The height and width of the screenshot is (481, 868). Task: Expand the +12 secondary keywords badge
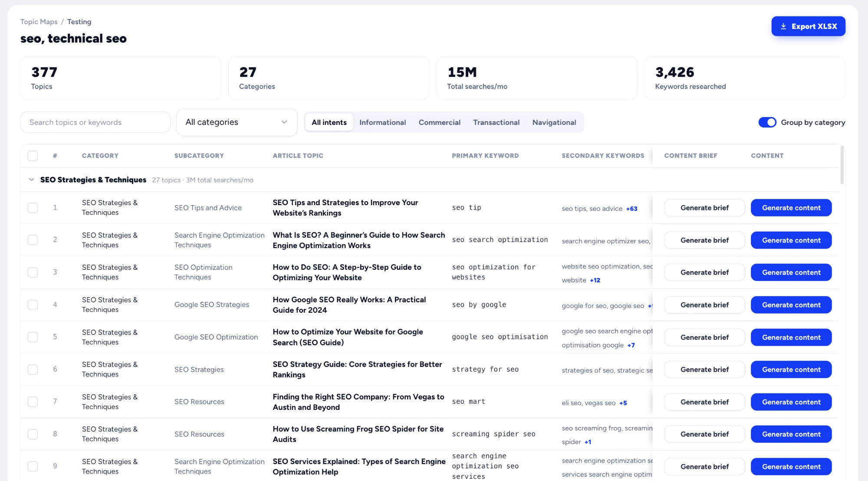coord(595,280)
